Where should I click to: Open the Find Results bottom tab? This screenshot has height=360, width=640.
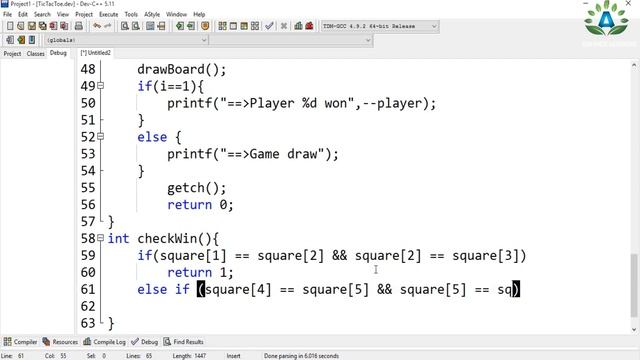184,342
